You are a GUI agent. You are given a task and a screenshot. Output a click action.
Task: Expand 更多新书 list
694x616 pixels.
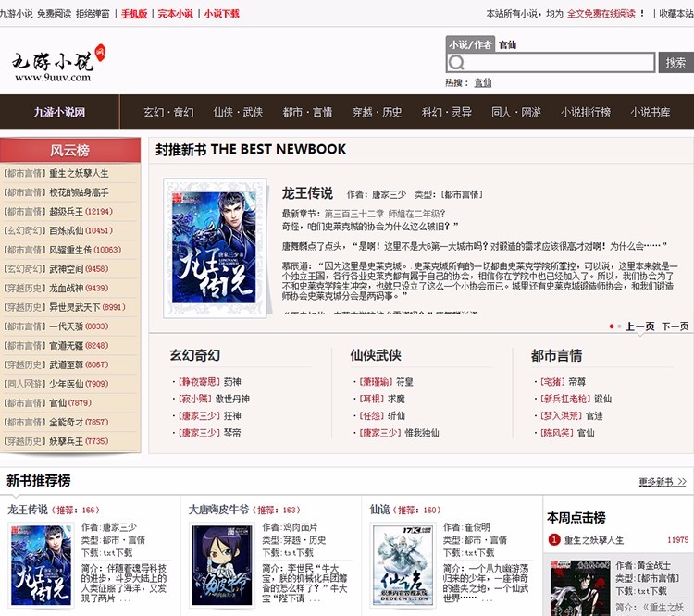(x=662, y=482)
